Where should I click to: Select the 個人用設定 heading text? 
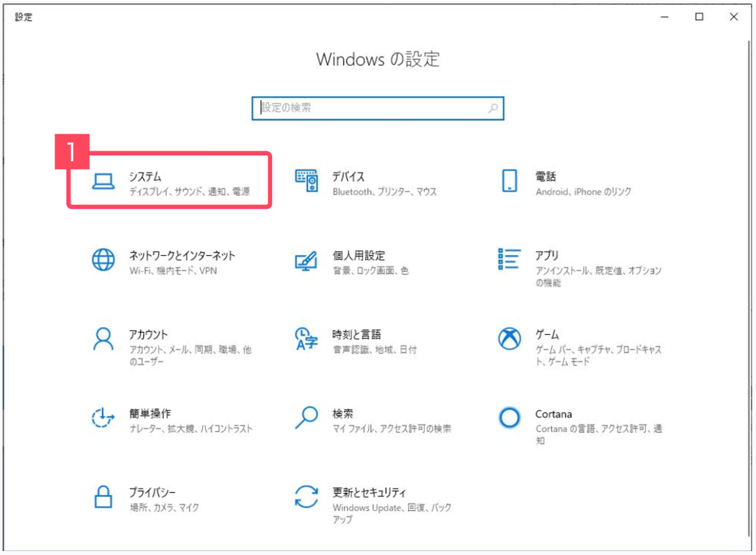click(x=359, y=256)
